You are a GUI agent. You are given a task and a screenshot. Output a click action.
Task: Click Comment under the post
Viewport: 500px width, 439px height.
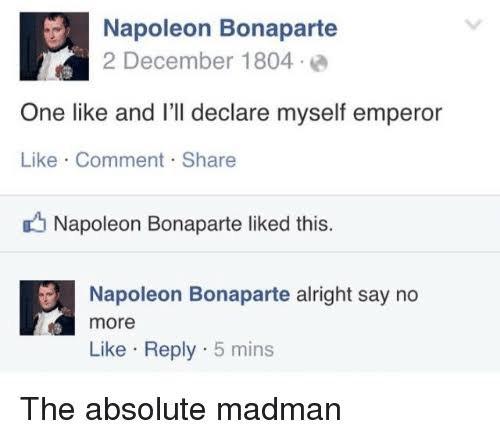click(120, 160)
